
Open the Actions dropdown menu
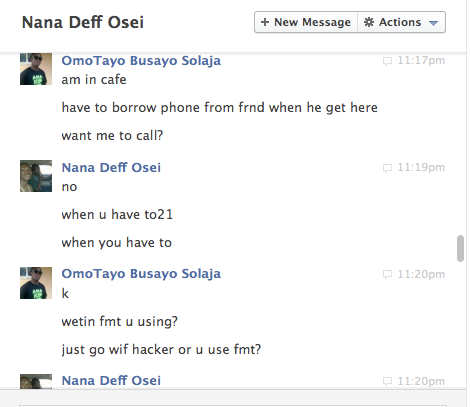point(402,22)
